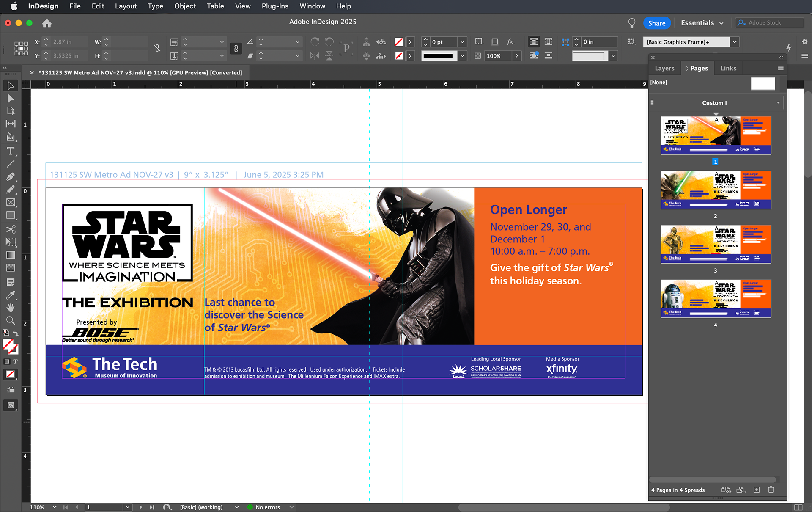Expand the stroke weight dropdown
812x512 pixels.
pos(462,42)
